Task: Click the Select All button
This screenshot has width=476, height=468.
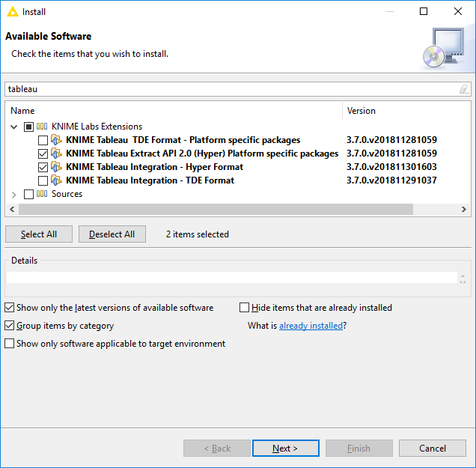Action: [39, 234]
